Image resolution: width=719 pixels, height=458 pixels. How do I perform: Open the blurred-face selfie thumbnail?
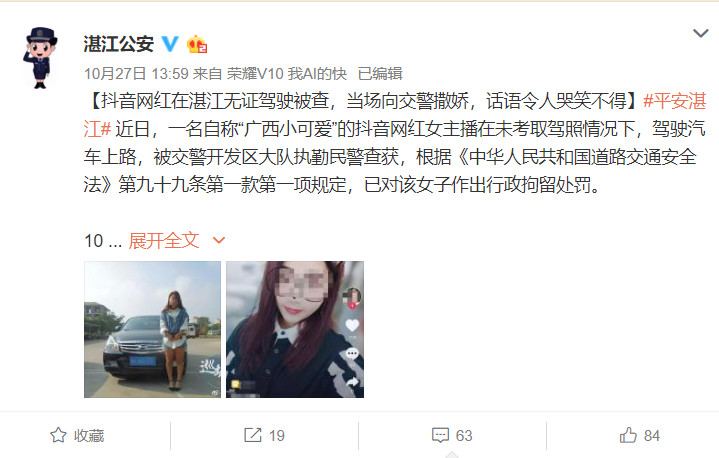click(x=295, y=329)
